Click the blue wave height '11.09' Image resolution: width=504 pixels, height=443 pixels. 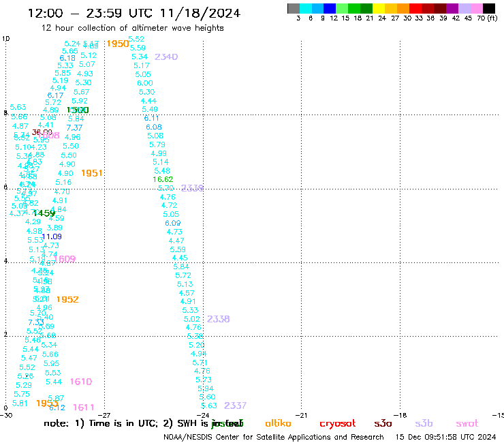(52, 236)
